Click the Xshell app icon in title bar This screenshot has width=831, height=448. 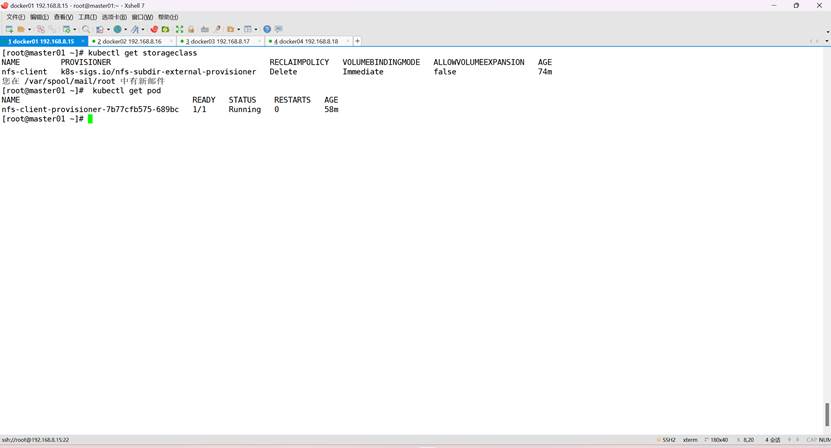[5, 5]
